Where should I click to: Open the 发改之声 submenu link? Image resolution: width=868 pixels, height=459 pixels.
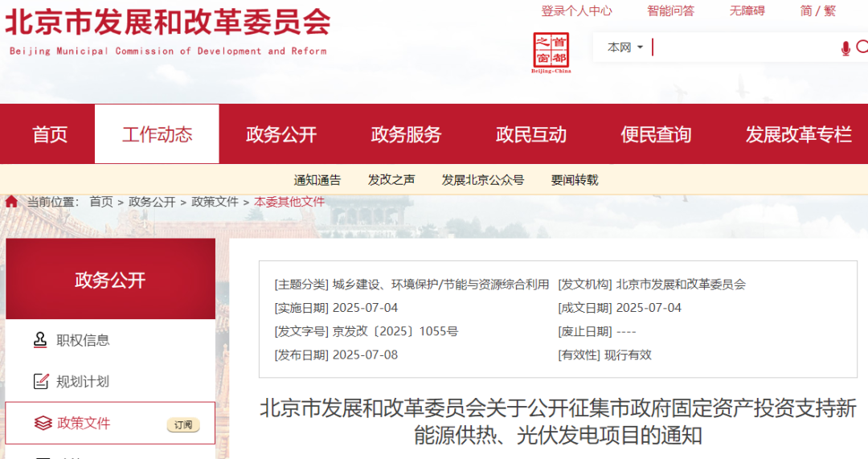click(x=391, y=180)
